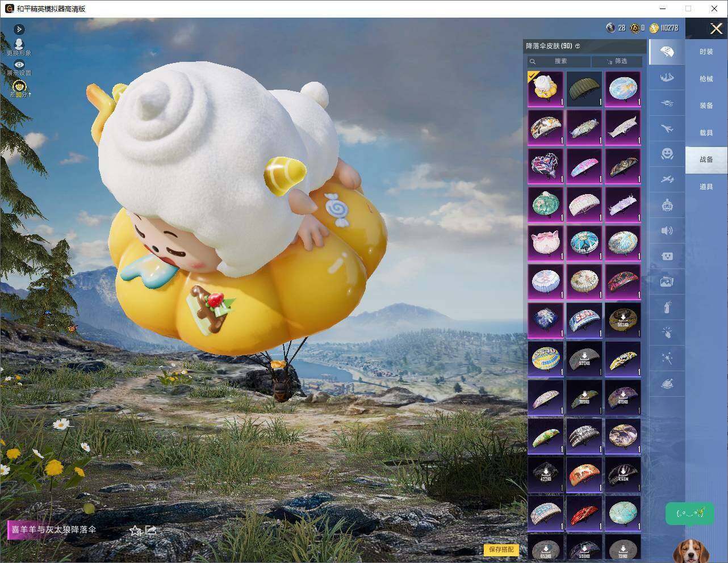
Task: Switch to the 枪械 tab
Action: [706, 79]
